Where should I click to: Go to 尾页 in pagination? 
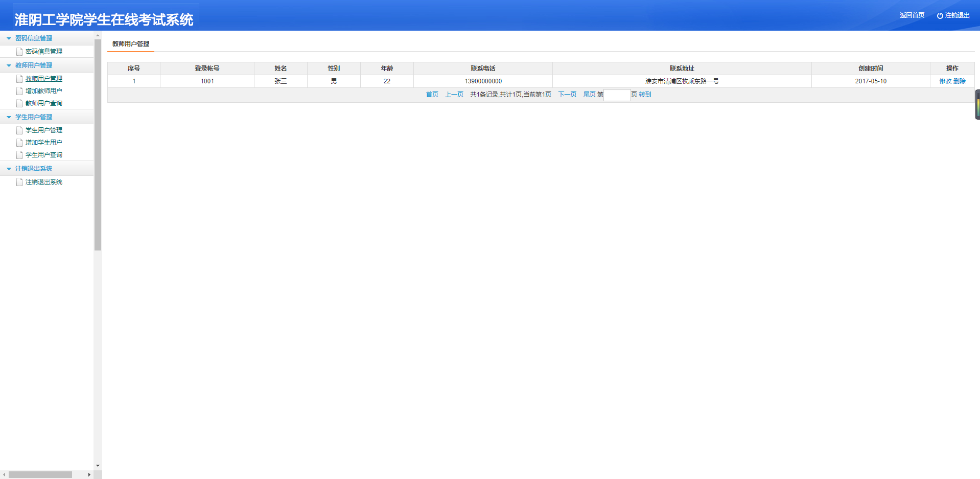[589, 95]
